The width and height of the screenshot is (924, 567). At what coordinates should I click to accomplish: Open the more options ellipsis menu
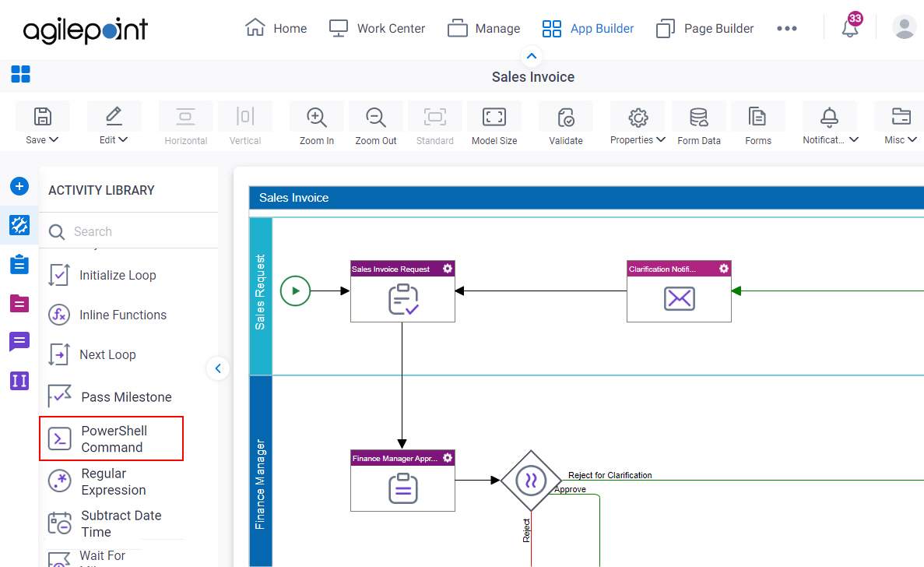[x=787, y=28]
